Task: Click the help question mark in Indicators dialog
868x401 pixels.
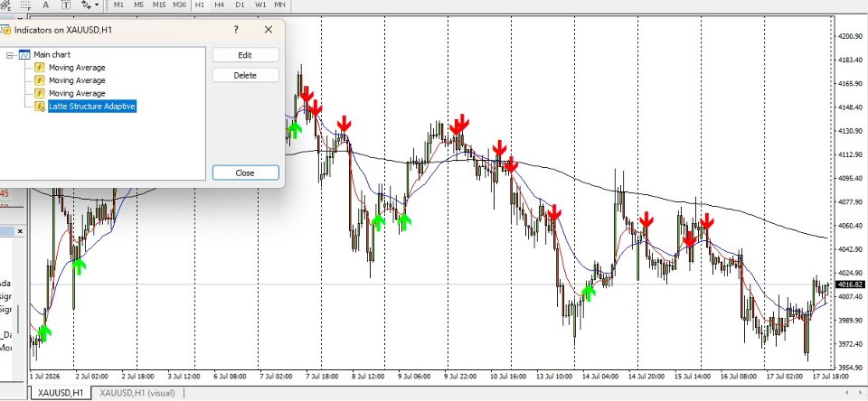Action: click(x=236, y=30)
